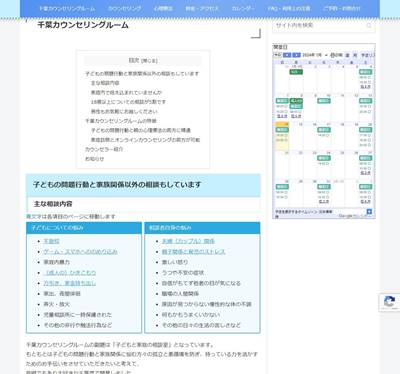Open カレンダー nav menu item

(243, 9)
